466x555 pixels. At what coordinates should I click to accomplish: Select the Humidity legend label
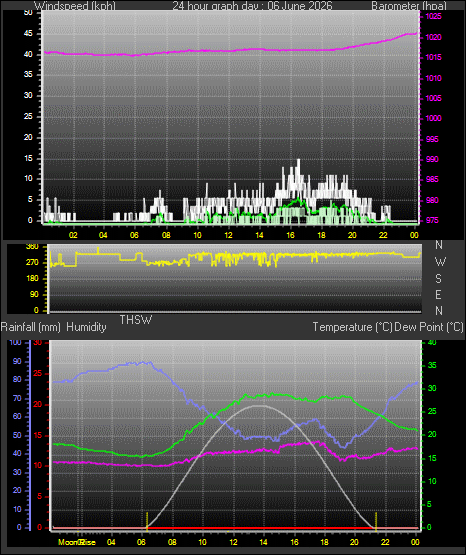coord(86,327)
